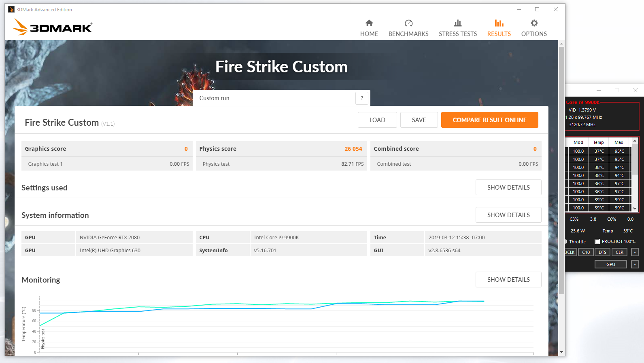Click the 3DMark scrollbar up arrow
Viewport: 644px width, 363px height.
click(561, 43)
